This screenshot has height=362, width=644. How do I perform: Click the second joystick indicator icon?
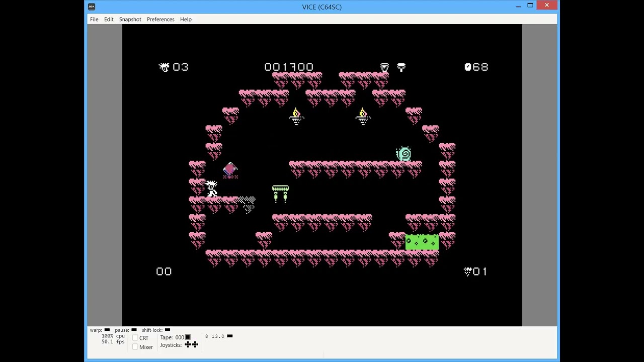[x=195, y=344]
